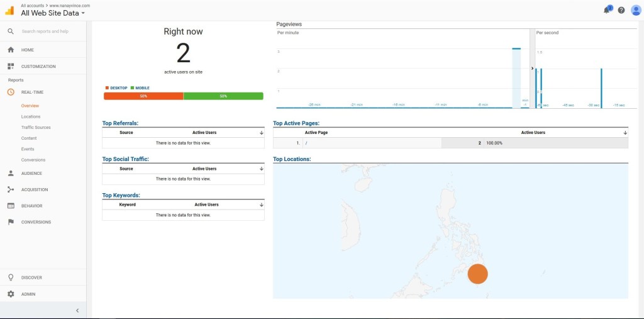Click the orange Desktop 50% bar
Image resolution: width=644 pixels, height=319 pixels.
point(143,96)
